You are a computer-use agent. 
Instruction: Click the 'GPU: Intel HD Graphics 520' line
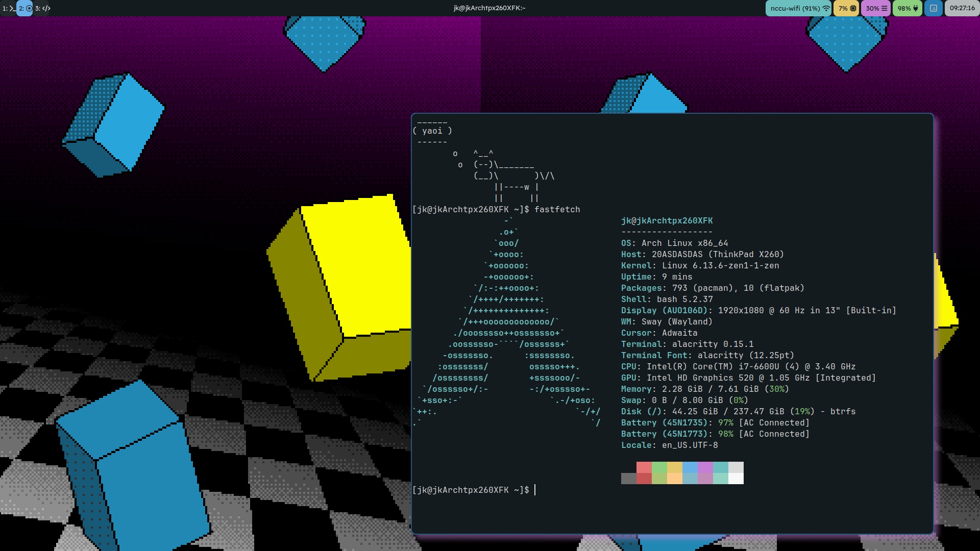coord(748,378)
